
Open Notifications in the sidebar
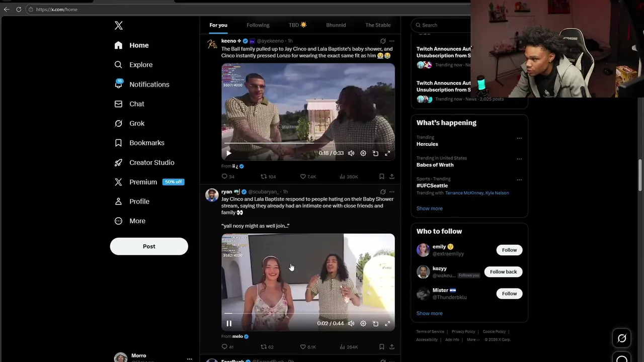(141, 84)
